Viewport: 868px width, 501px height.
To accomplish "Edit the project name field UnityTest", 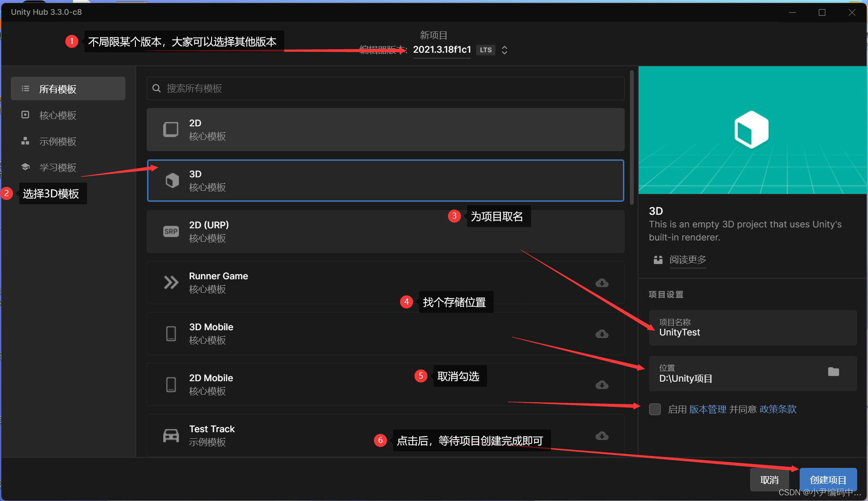I will pos(753,328).
